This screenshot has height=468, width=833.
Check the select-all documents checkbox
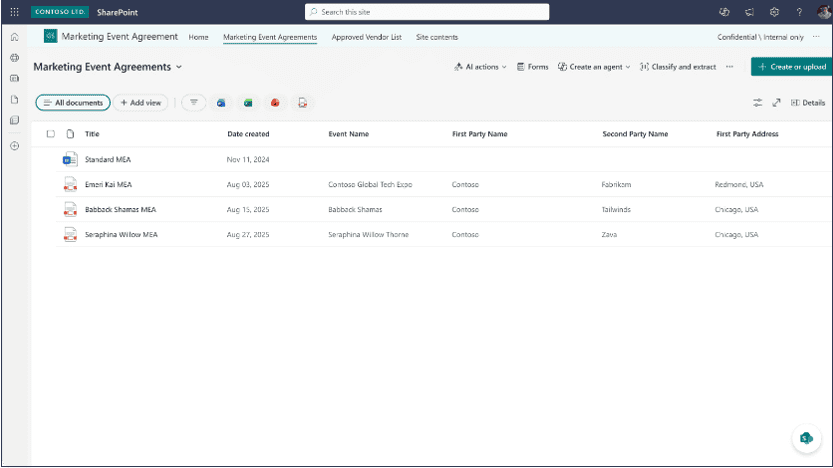click(50, 134)
